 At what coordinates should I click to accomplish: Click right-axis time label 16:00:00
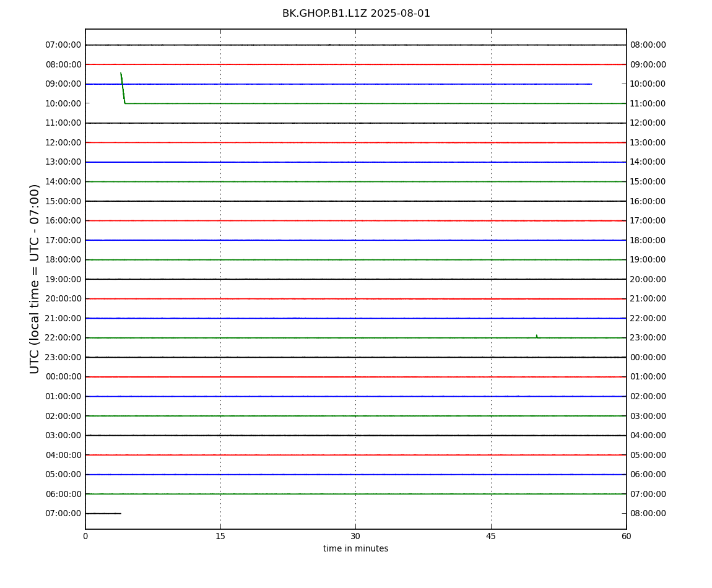pyautogui.click(x=648, y=201)
